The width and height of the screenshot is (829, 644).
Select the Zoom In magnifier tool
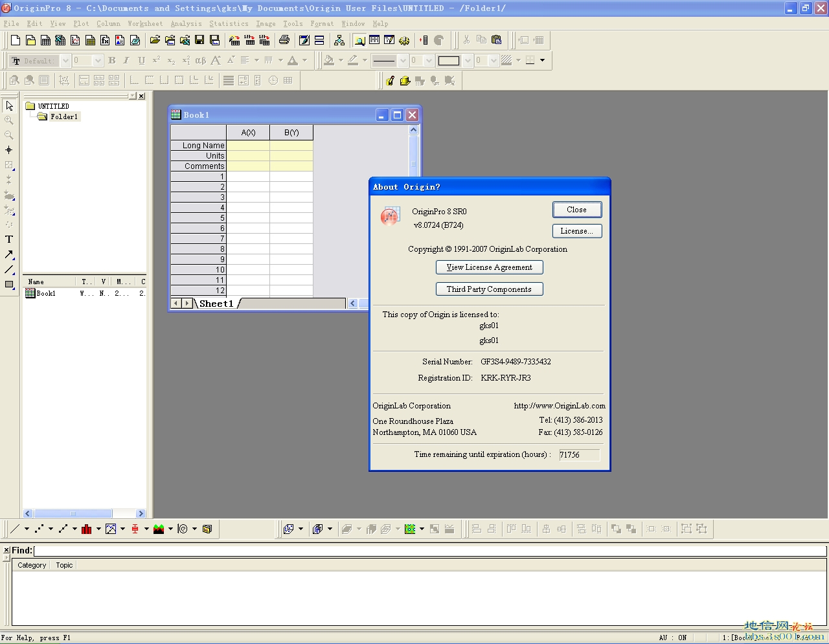[x=9, y=120]
